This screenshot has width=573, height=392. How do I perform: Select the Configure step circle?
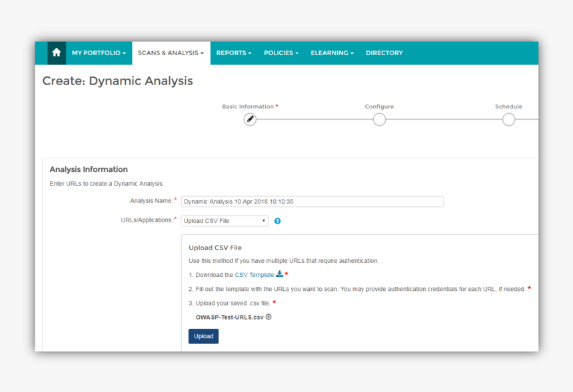pos(379,119)
